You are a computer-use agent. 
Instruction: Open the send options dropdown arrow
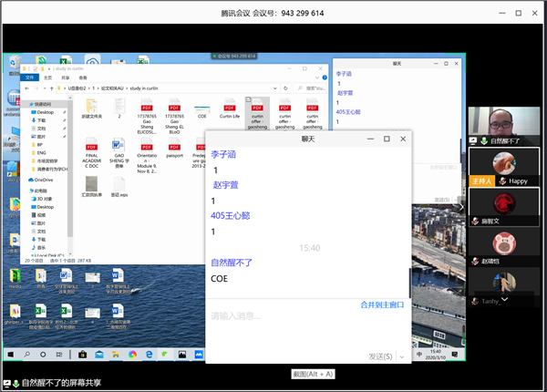[x=402, y=356]
